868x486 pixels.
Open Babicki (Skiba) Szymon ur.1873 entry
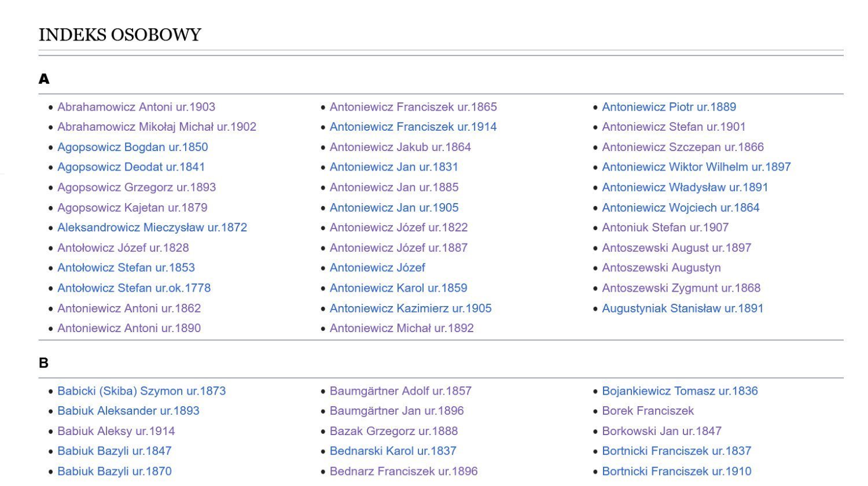click(141, 391)
